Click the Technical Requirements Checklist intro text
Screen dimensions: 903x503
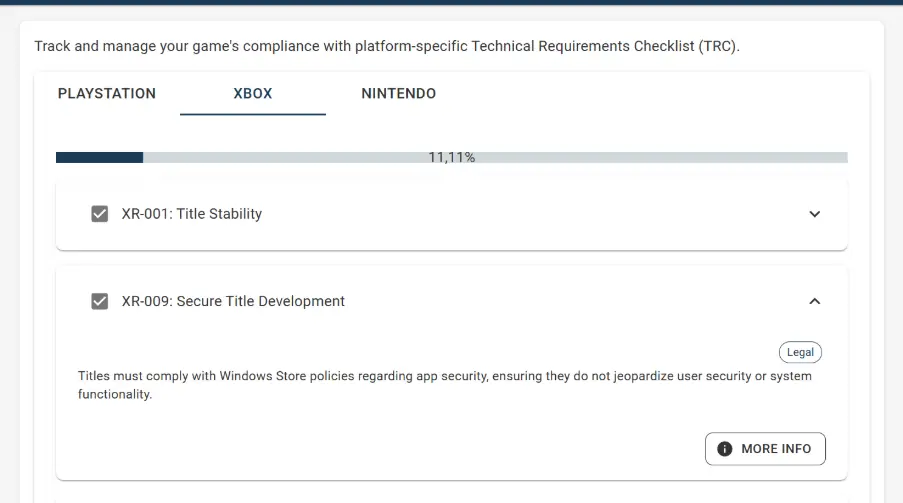tap(386, 47)
